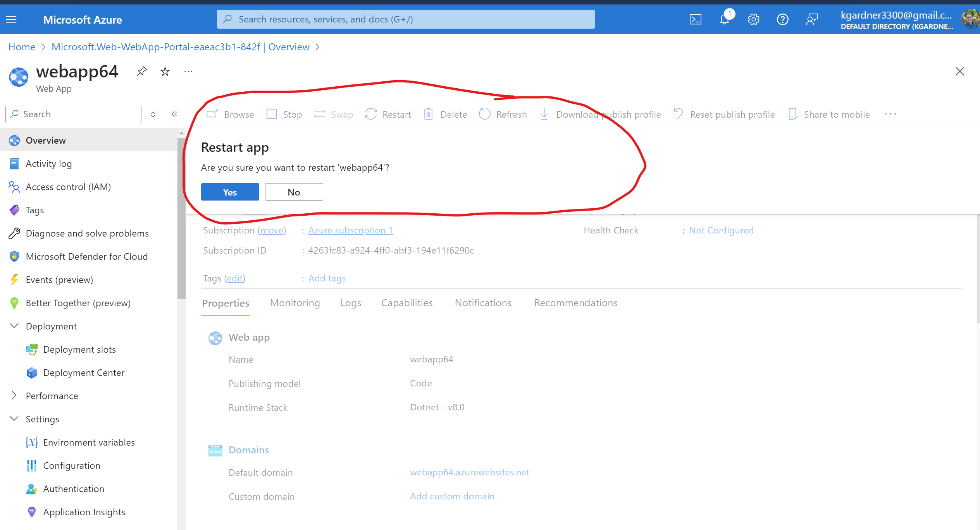Switch to the Recommendations tab
Screen dimensions: 980x530
(x=576, y=303)
